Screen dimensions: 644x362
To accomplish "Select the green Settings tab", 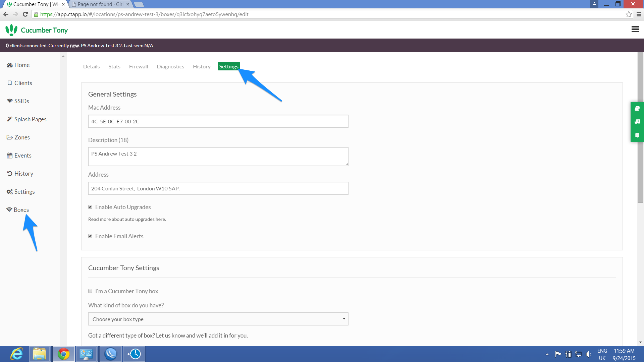I will [229, 66].
